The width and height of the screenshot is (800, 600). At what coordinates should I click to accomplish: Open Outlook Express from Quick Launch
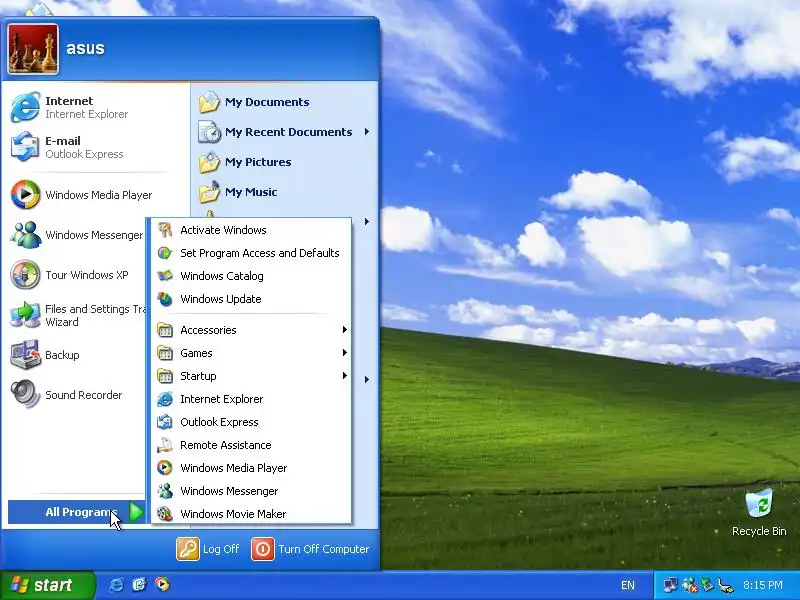(139, 585)
